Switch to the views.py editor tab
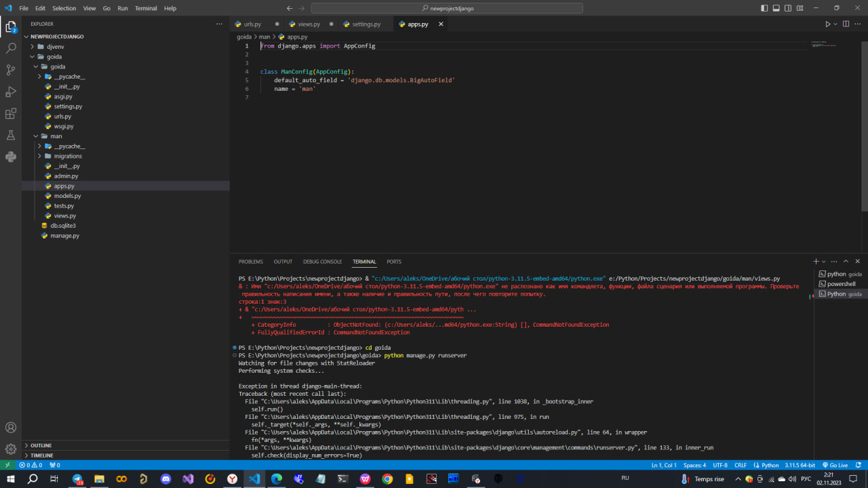 [x=309, y=24]
